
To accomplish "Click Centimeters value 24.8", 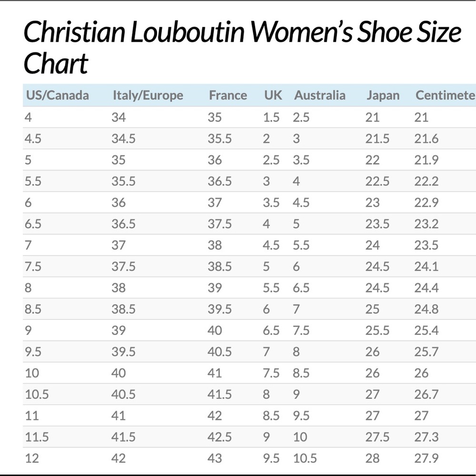I will (x=426, y=309).
